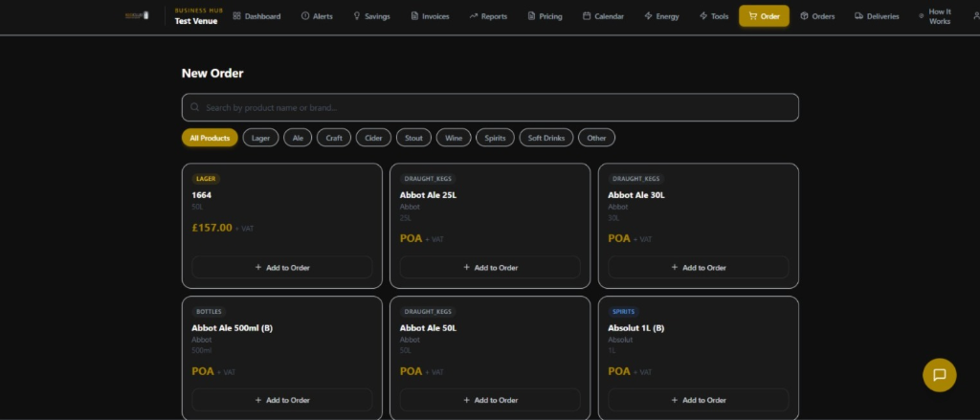Click the highlighted Order nav button
This screenshot has height=420, width=980.
pyautogui.click(x=764, y=16)
